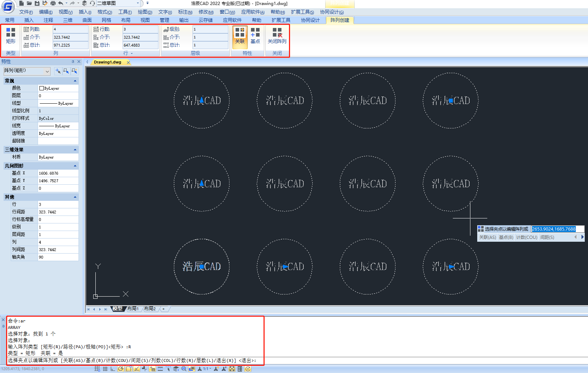The width and height of the screenshot is (588, 373).
Task: Select the 阵列创建 ribbon tab
Action: tap(340, 20)
